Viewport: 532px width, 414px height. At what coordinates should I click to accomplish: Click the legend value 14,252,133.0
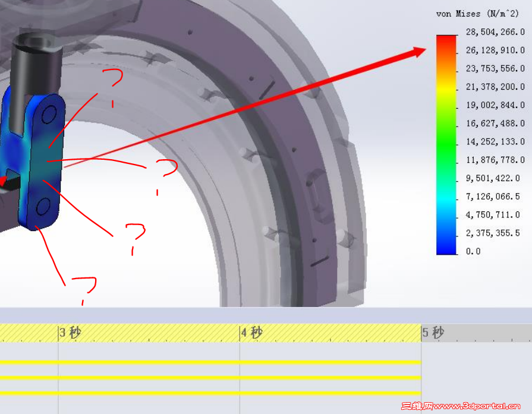coord(495,142)
